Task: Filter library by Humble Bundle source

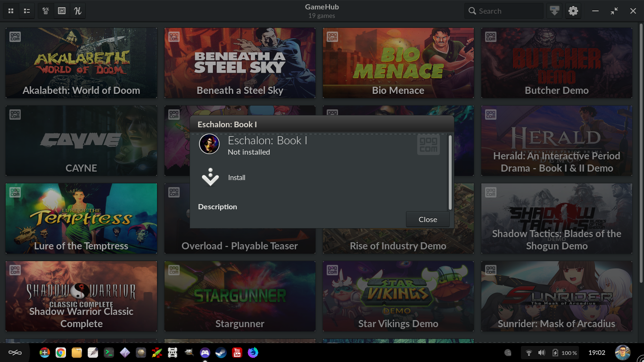Action: click(78, 11)
